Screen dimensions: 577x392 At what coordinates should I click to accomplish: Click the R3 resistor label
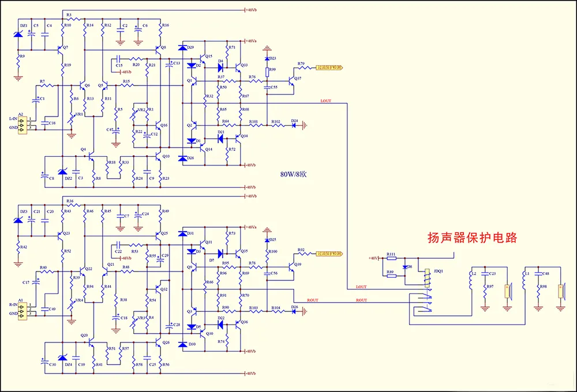[69, 15]
